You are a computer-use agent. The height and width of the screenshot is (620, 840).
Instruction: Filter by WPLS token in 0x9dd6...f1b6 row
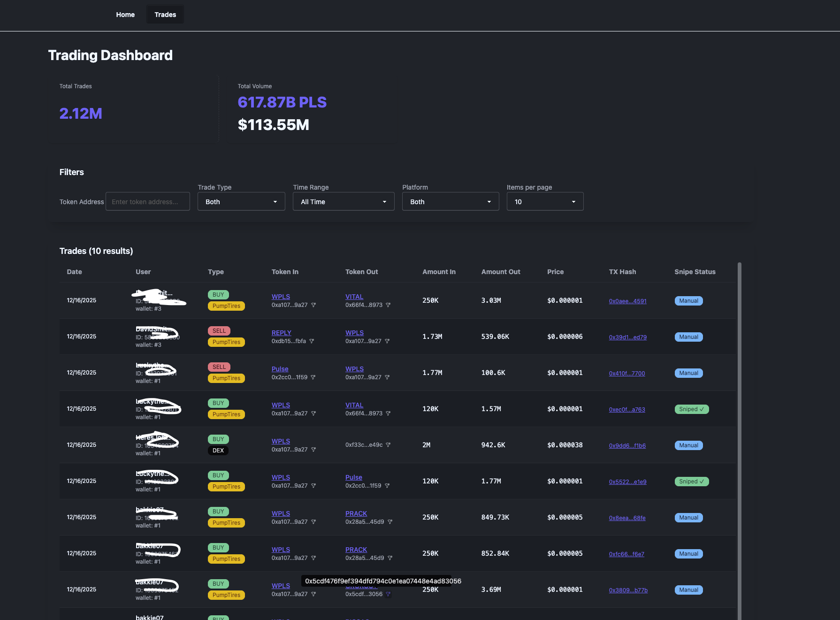coord(313,450)
